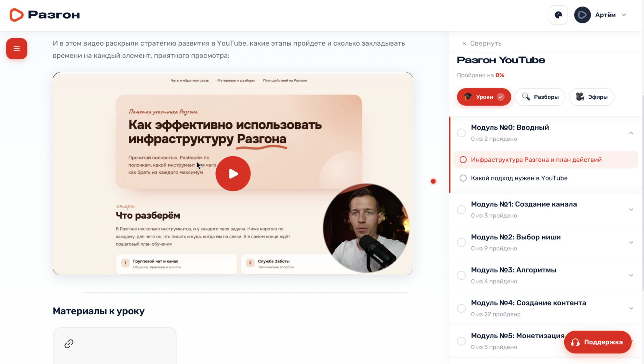Click the Свернуть close X icon
Image resolution: width=644 pixels, height=364 pixels.
click(464, 43)
